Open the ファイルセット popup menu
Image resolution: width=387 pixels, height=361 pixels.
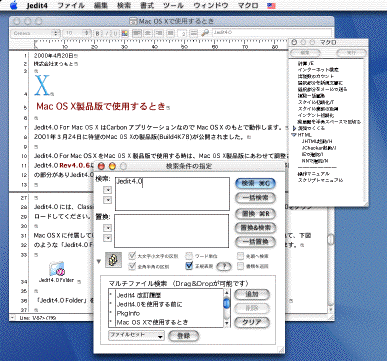point(136,335)
